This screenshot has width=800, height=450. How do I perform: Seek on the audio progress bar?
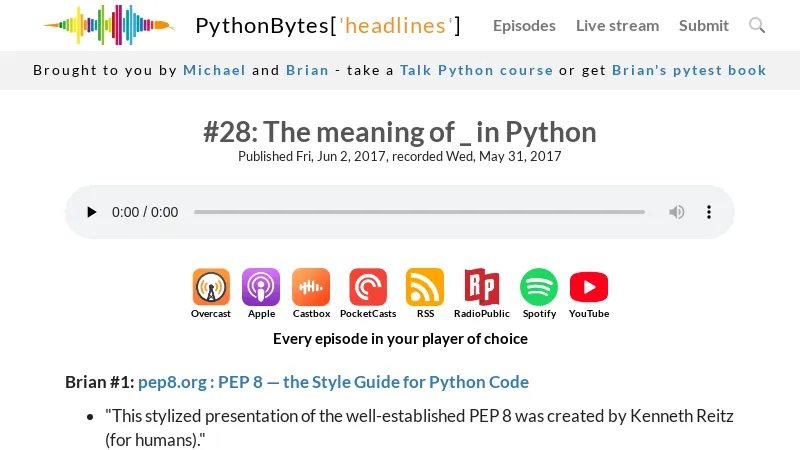point(419,212)
